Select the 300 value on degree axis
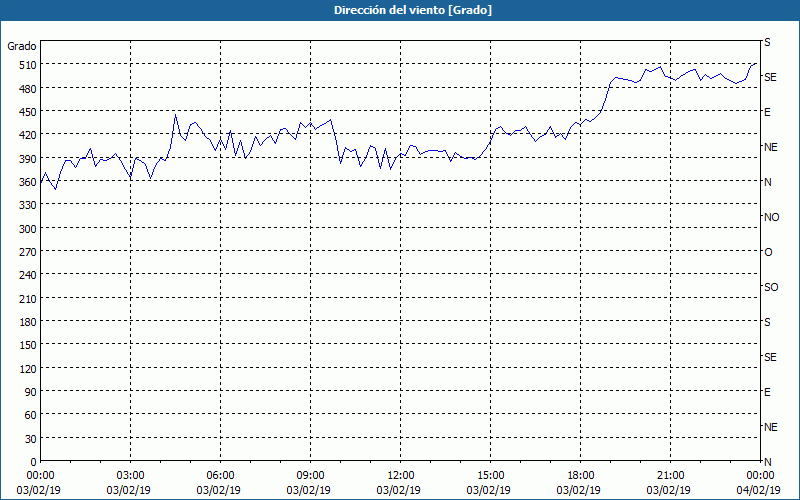Screen dimensions: 800x500 (29, 229)
